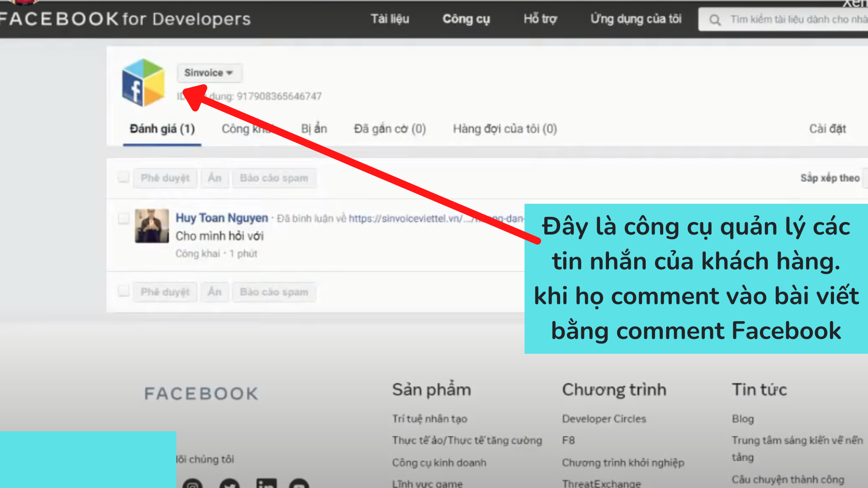Click the 'ID ứng dụng: 917908365646747' text

(x=249, y=96)
